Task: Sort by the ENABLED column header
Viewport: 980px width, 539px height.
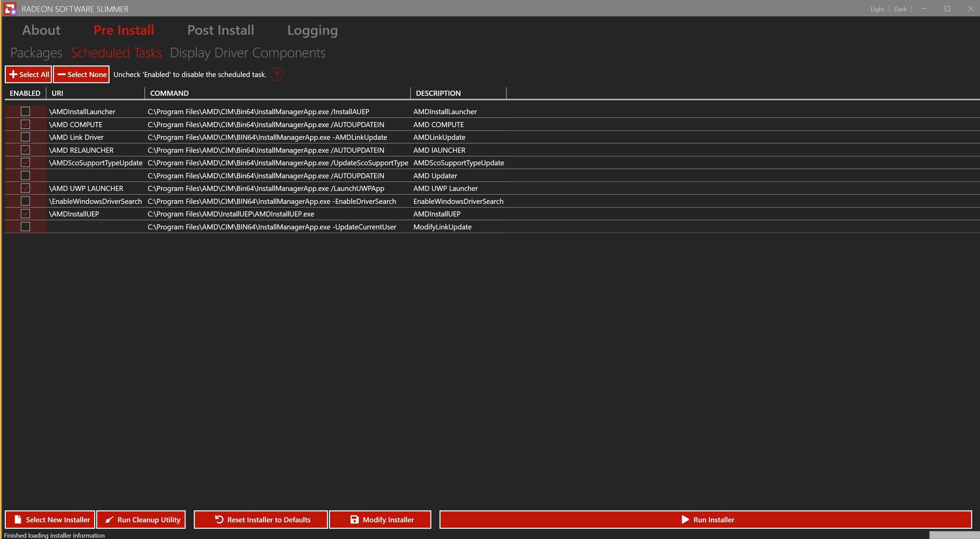Action: click(25, 93)
